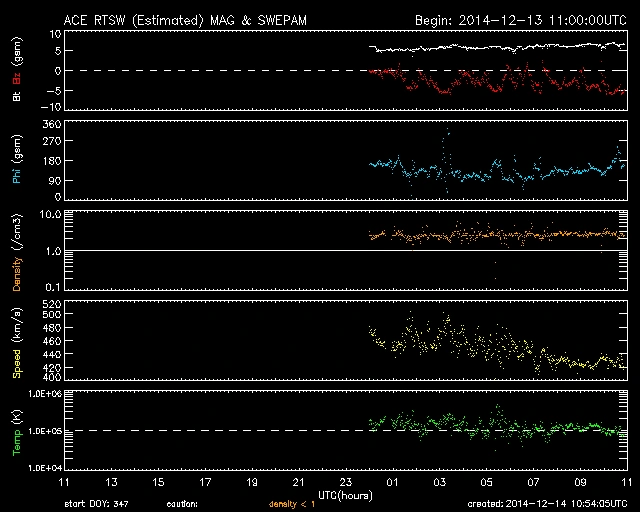Click the Speed (km/s) axis label
This screenshot has height=512, width=640.
pyautogui.click(x=17, y=342)
